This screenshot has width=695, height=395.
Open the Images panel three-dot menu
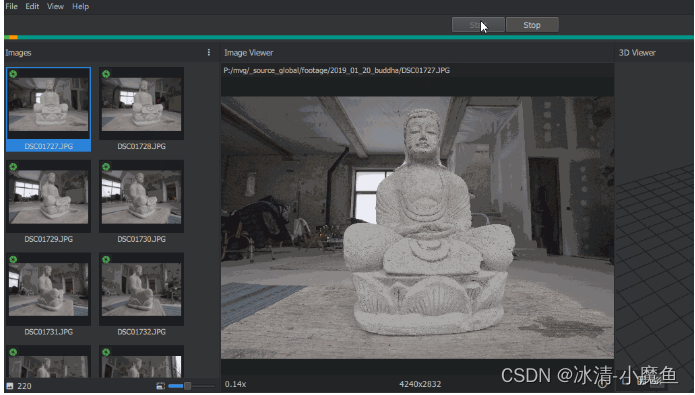coord(209,52)
